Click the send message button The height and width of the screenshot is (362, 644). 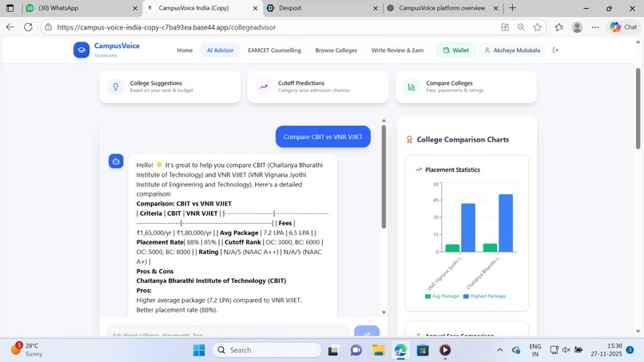click(x=367, y=332)
